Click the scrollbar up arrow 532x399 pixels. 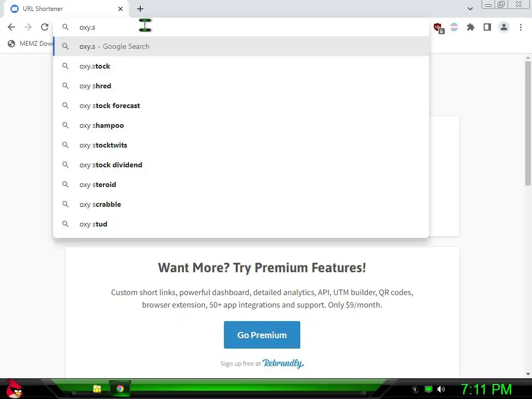click(x=528, y=58)
